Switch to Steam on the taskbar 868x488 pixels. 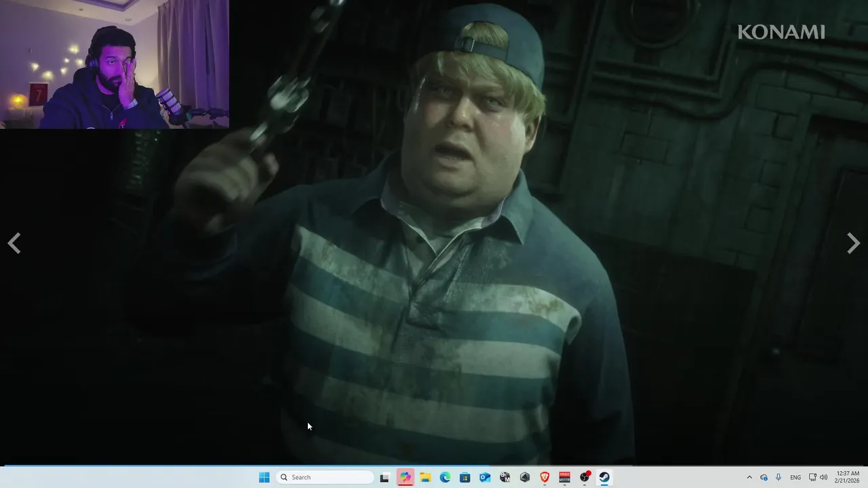(604, 477)
